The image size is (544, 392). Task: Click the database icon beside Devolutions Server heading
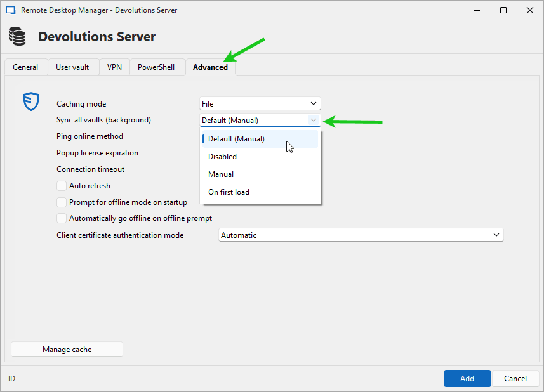[17, 36]
